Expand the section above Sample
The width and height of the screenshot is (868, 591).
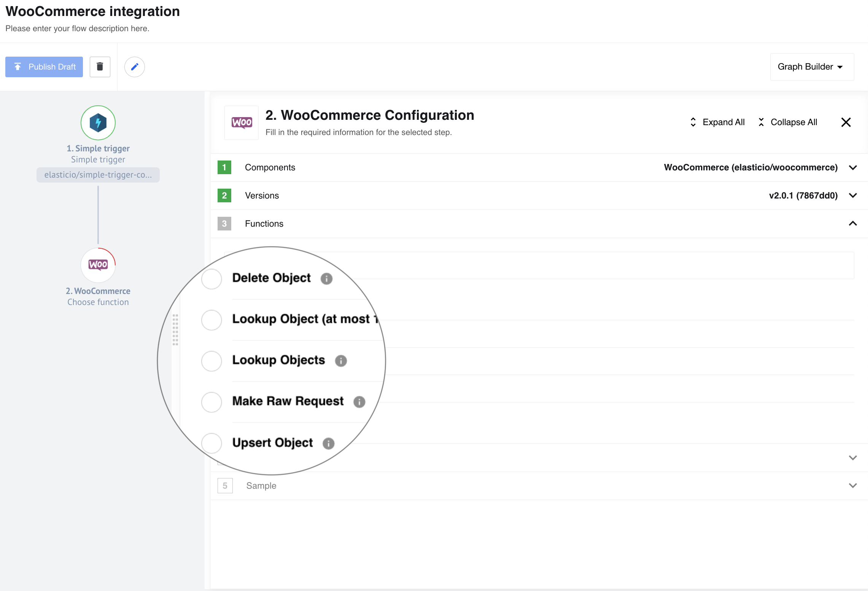(x=853, y=458)
